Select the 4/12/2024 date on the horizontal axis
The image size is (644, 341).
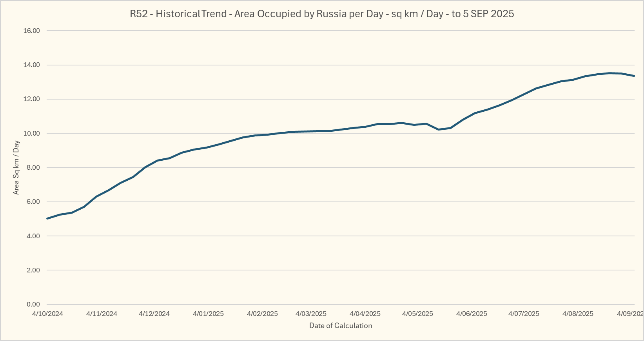(154, 314)
